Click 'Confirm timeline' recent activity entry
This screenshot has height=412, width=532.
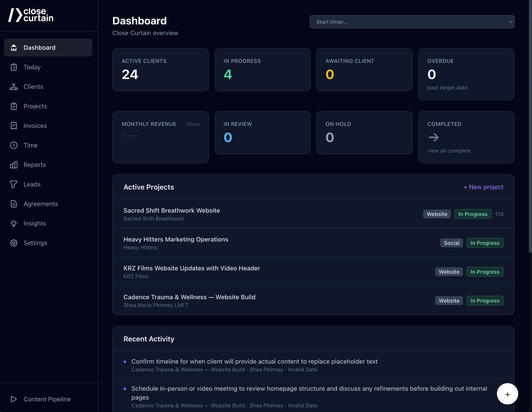click(x=313, y=365)
